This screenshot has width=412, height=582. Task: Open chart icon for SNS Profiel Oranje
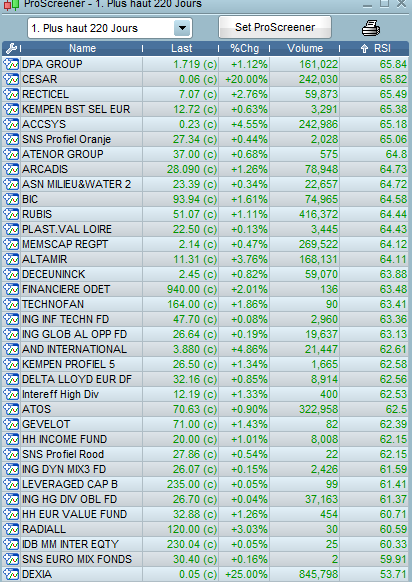tap(11, 139)
